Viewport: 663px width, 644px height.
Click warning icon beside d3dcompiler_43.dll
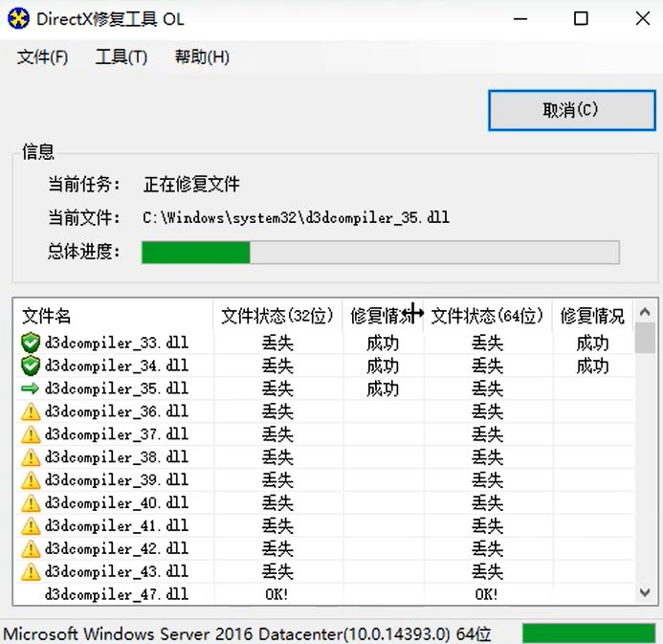pos(31,571)
